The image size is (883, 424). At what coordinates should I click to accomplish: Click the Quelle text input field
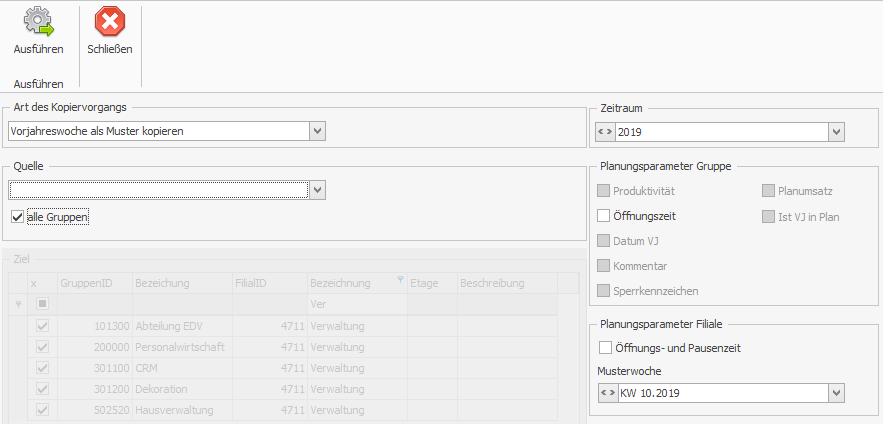click(x=157, y=188)
